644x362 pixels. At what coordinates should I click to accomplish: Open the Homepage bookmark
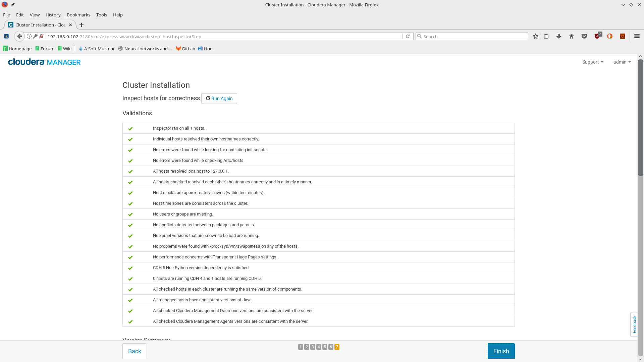(17, 49)
